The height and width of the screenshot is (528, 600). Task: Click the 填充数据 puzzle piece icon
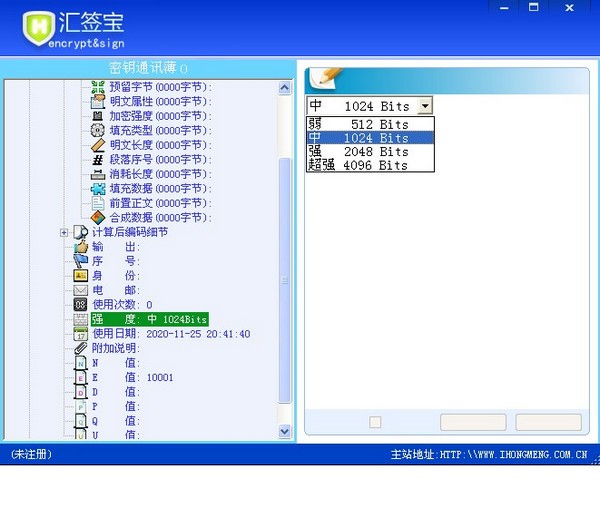click(98, 188)
